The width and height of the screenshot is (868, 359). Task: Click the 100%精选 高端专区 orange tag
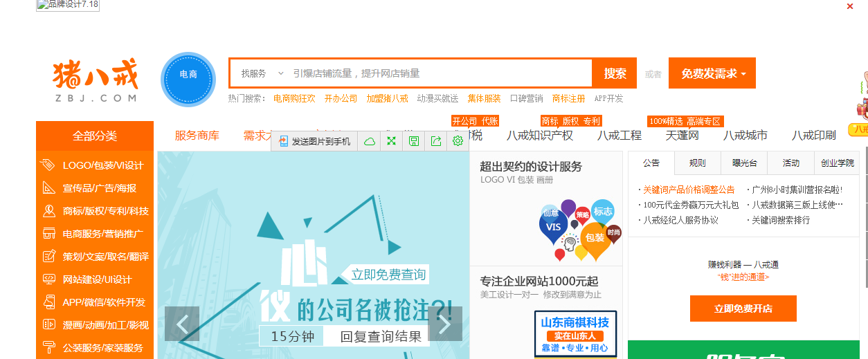click(685, 121)
